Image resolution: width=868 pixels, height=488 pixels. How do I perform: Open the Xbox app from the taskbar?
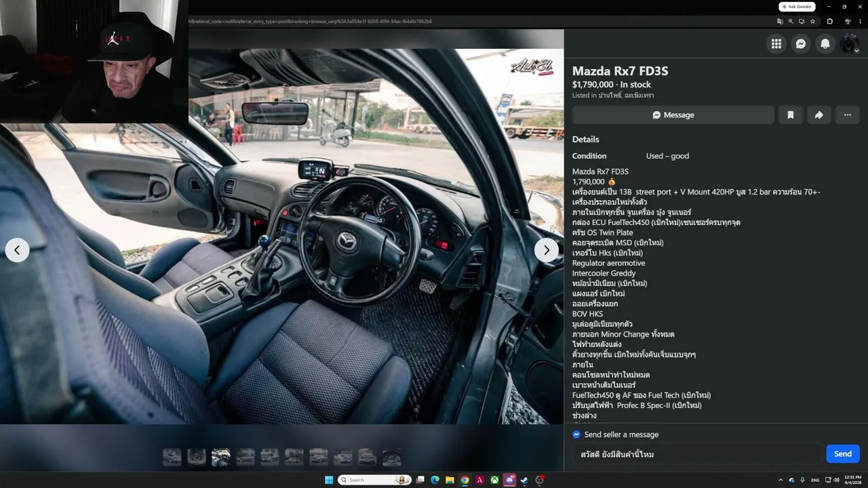click(495, 480)
